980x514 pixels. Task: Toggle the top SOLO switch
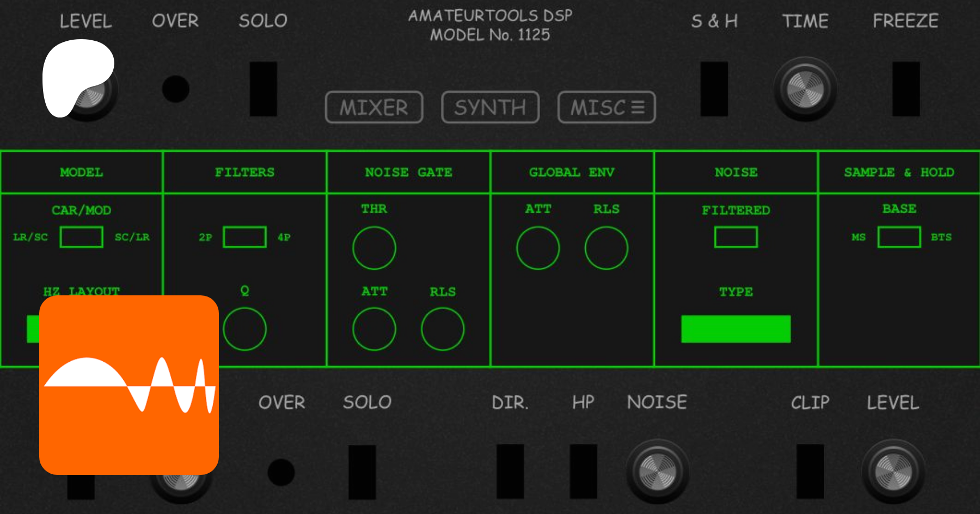tap(264, 89)
